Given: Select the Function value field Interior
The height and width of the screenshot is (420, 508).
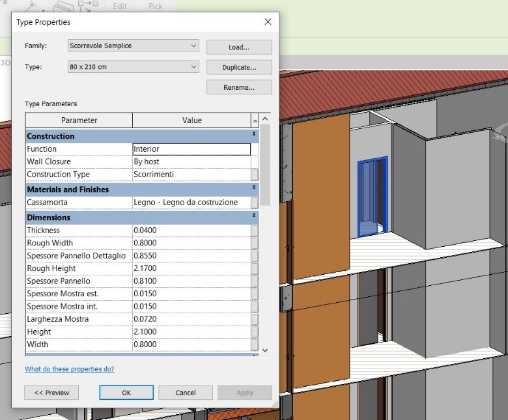Looking at the screenshot, I should 191,149.
